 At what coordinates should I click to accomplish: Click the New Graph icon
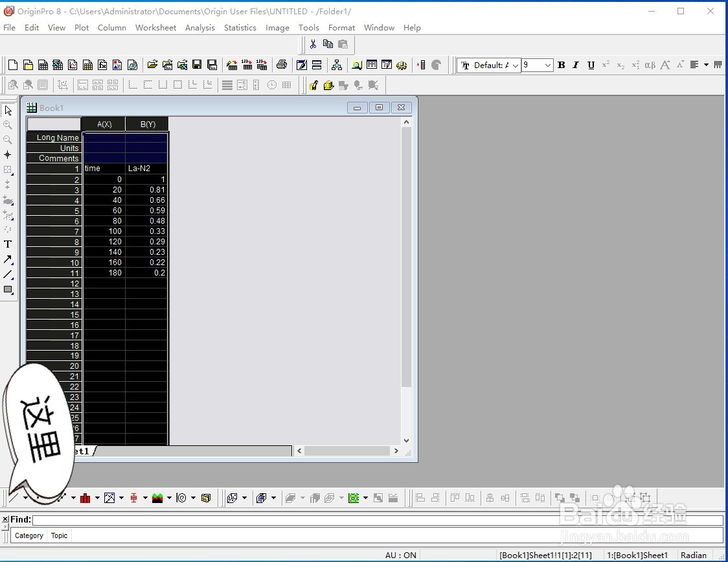(73, 65)
